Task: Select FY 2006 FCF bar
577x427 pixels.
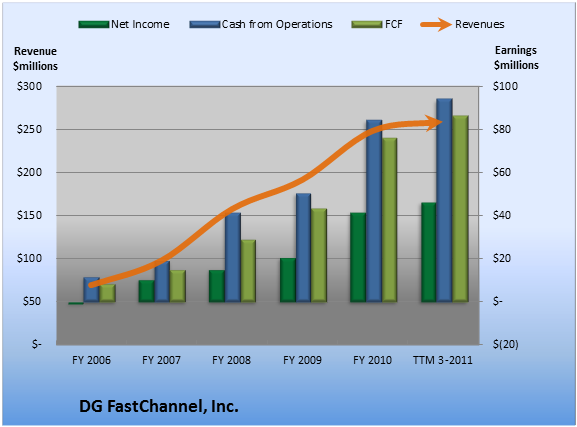Action: (107, 293)
